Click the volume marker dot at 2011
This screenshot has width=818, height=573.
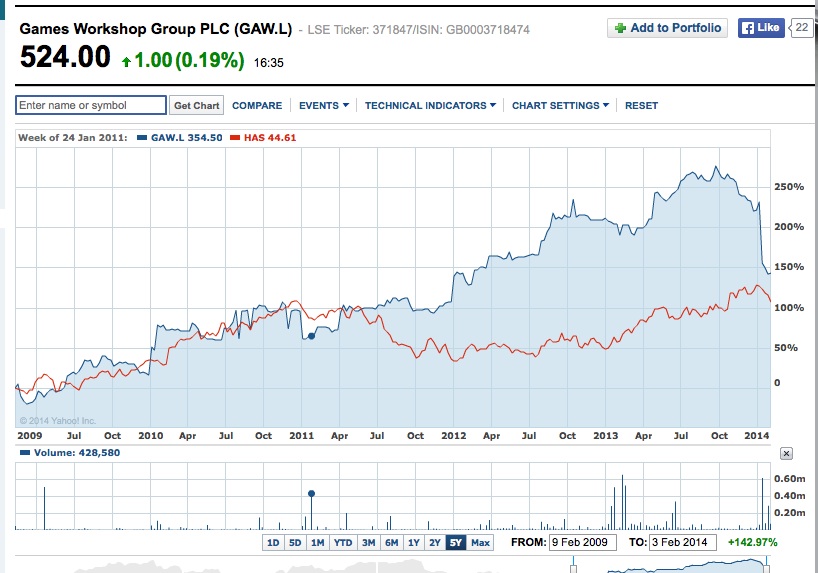311,493
